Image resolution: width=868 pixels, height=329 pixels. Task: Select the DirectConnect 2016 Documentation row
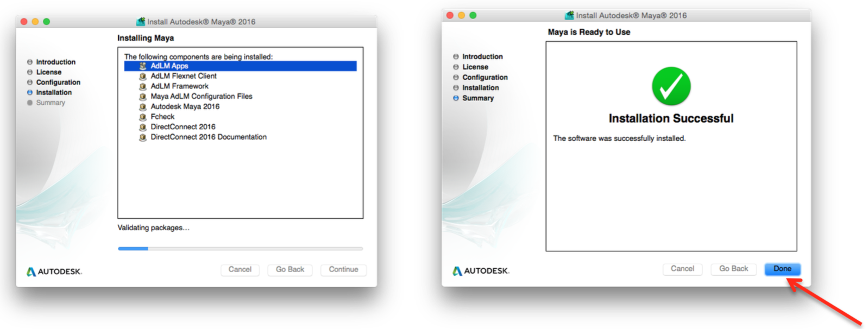tap(241, 137)
